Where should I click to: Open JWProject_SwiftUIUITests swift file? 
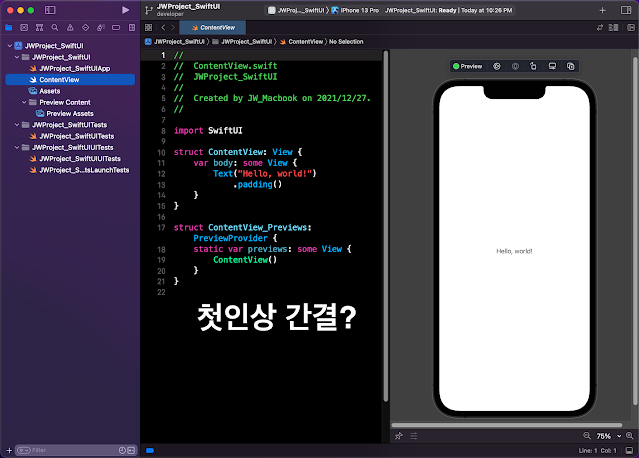point(75,159)
